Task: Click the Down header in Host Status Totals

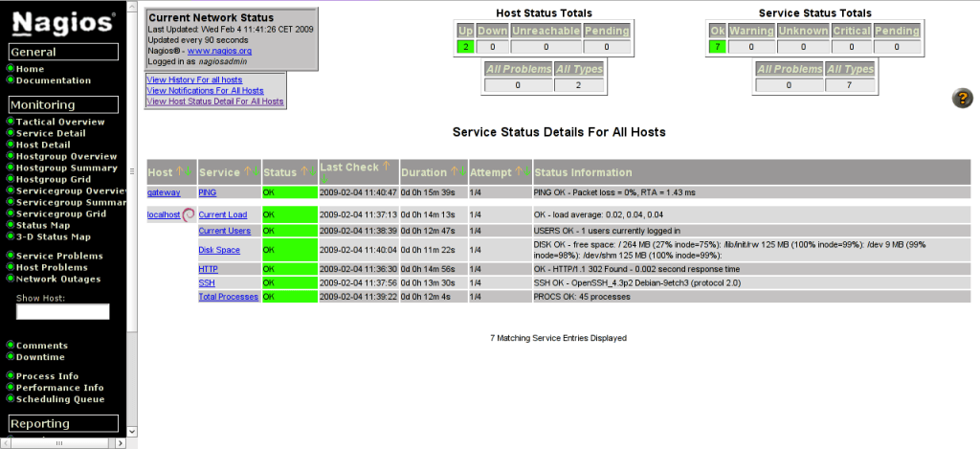Action: pyautogui.click(x=493, y=31)
